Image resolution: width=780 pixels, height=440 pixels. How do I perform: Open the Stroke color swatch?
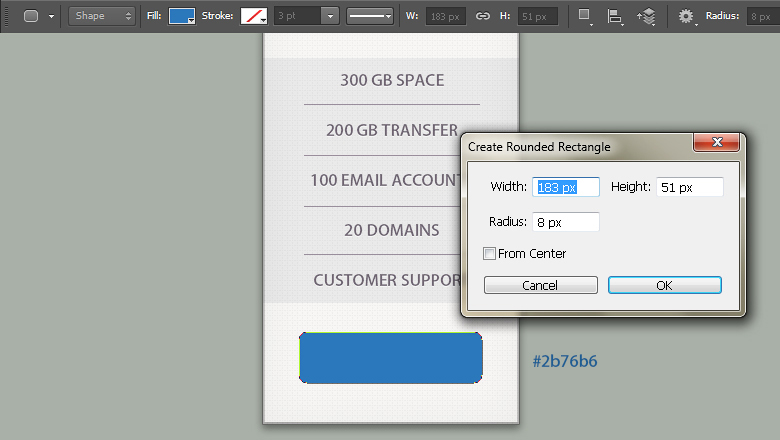tap(254, 16)
